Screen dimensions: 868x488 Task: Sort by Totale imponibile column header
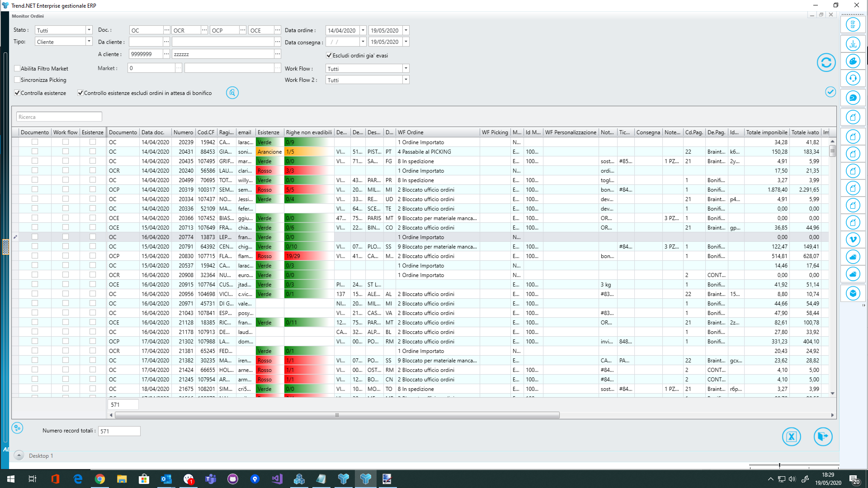pyautogui.click(x=767, y=132)
